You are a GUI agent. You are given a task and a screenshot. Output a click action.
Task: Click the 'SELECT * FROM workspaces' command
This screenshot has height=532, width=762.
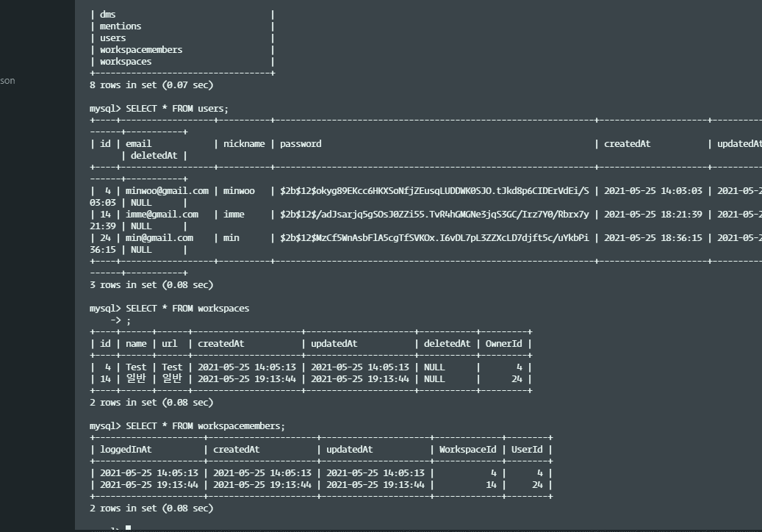(x=187, y=309)
